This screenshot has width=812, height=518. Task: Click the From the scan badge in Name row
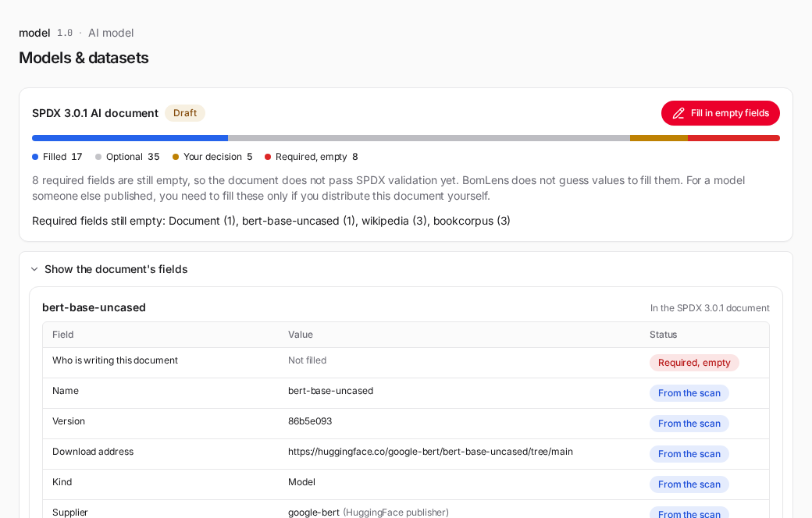[689, 393]
